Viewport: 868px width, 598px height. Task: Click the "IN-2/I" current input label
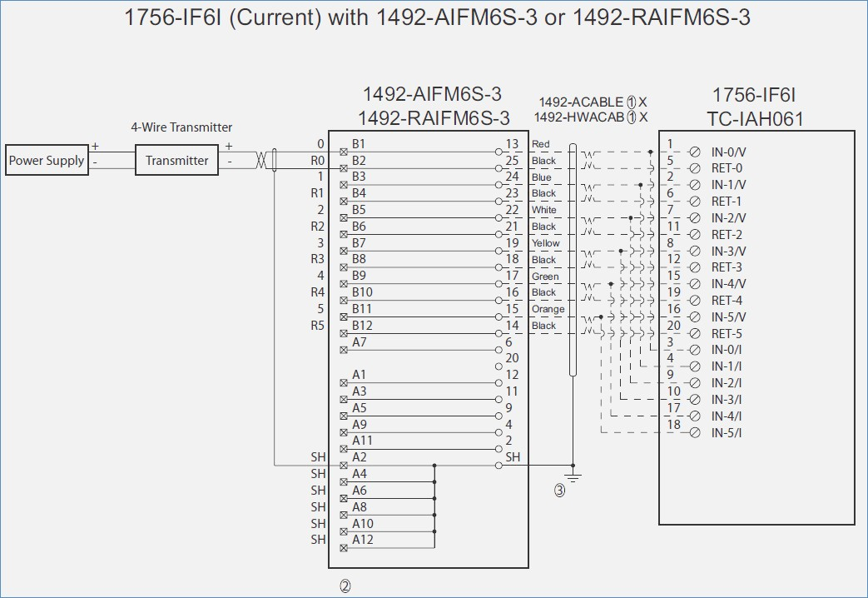[x=727, y=383]
